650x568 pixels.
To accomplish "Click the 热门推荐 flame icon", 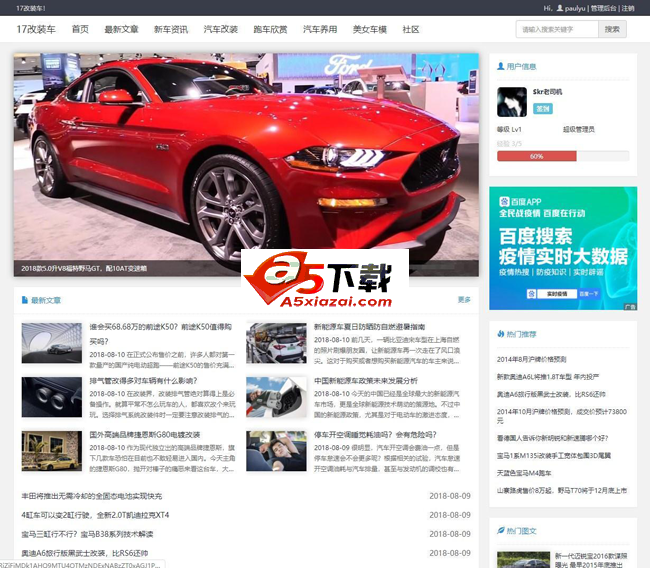I will (x=500, y=334).
